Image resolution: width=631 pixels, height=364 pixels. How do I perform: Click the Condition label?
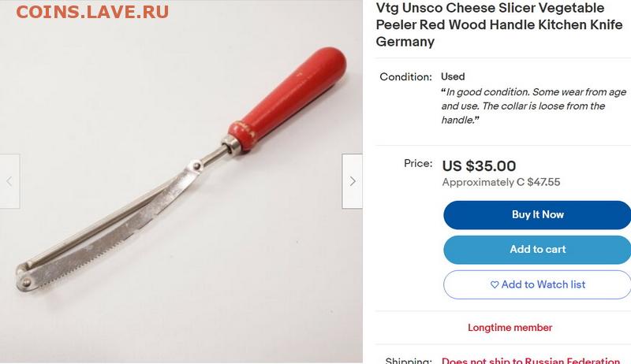405,76
